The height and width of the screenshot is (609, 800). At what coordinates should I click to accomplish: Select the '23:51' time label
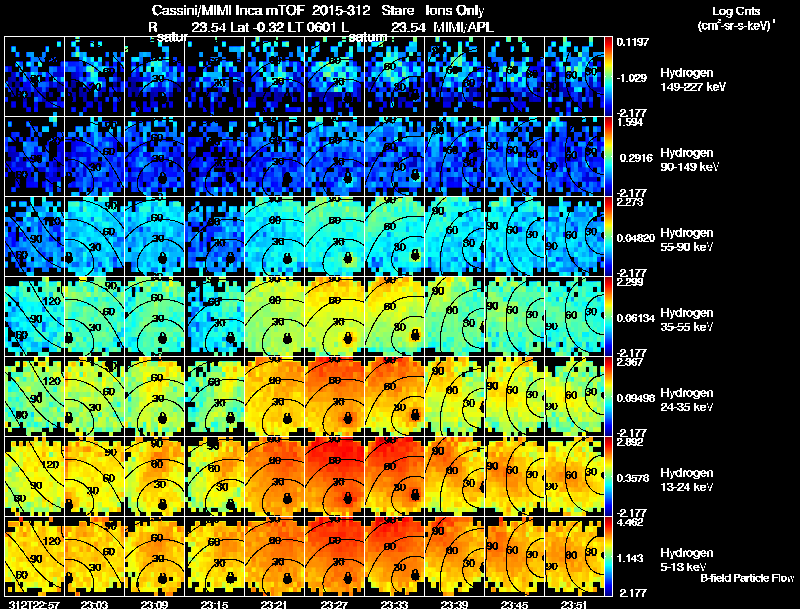click(x=574, y=604)
